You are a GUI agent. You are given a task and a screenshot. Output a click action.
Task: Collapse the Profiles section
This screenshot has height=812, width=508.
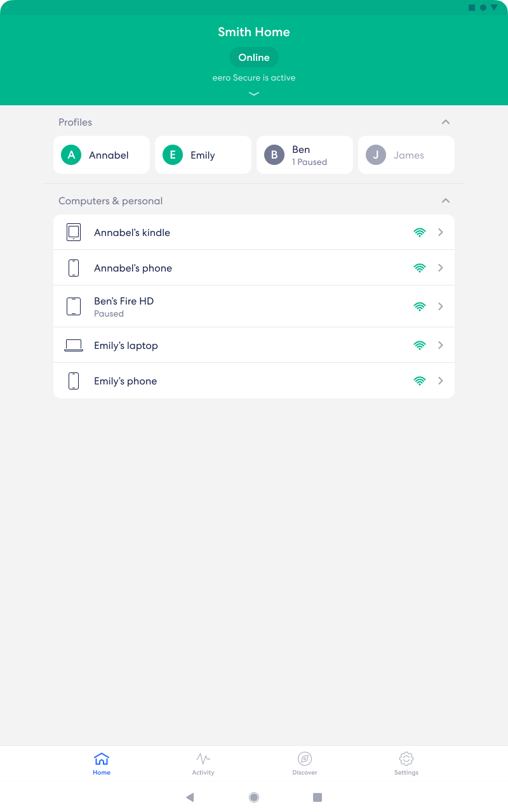tap(446, 122)
